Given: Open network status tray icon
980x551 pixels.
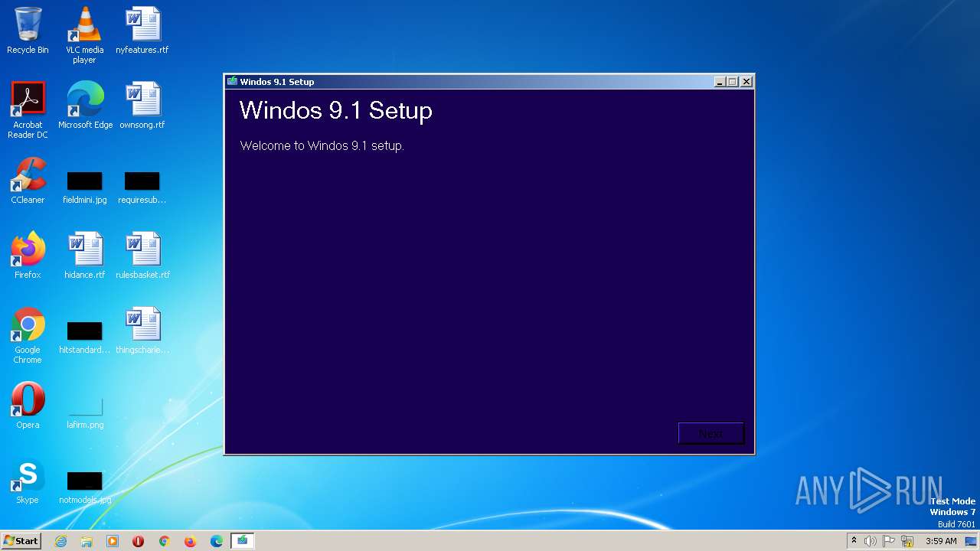Looking at the screenshot, I should click(x=907, y=541).
